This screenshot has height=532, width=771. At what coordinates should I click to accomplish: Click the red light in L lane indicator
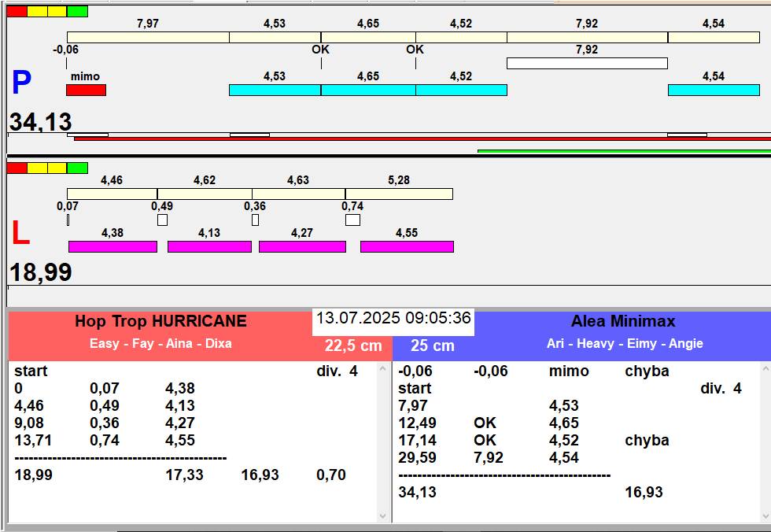click(x=17, y=168)
